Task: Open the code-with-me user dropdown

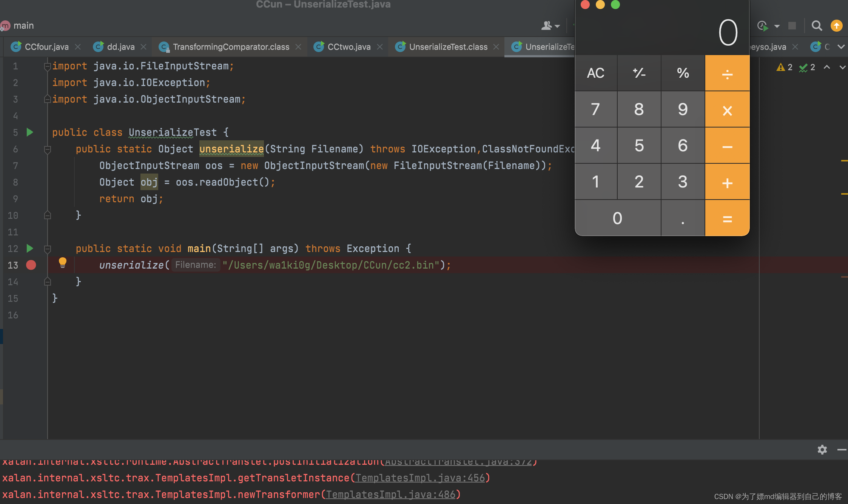Action: (x=550, y=26)
